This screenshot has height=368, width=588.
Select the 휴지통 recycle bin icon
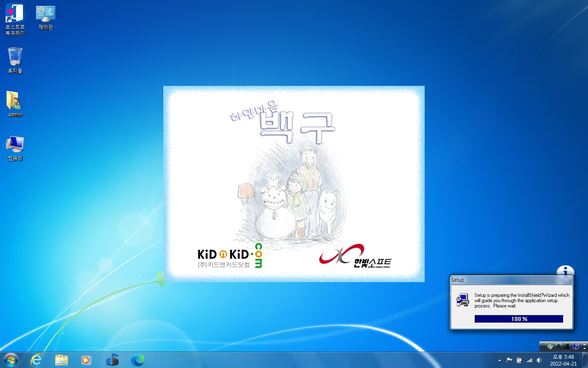(x=15, y=60)
